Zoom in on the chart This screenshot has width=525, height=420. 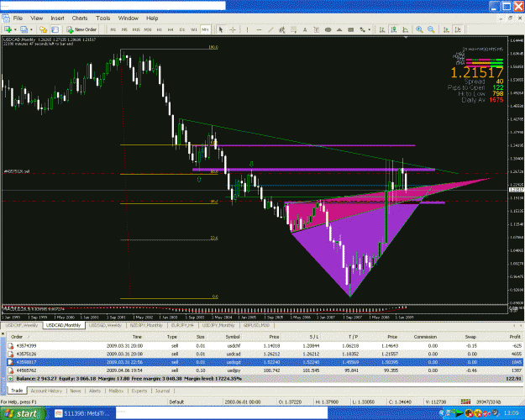coord(419,29)
